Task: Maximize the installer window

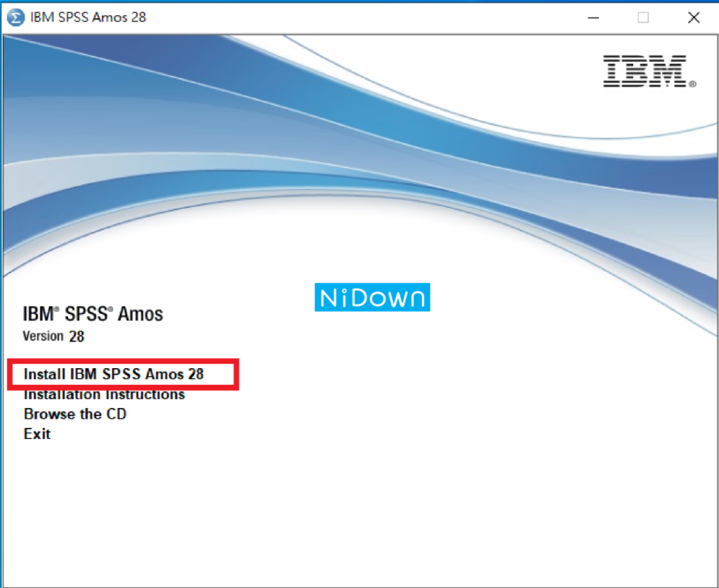Action: 643,17
